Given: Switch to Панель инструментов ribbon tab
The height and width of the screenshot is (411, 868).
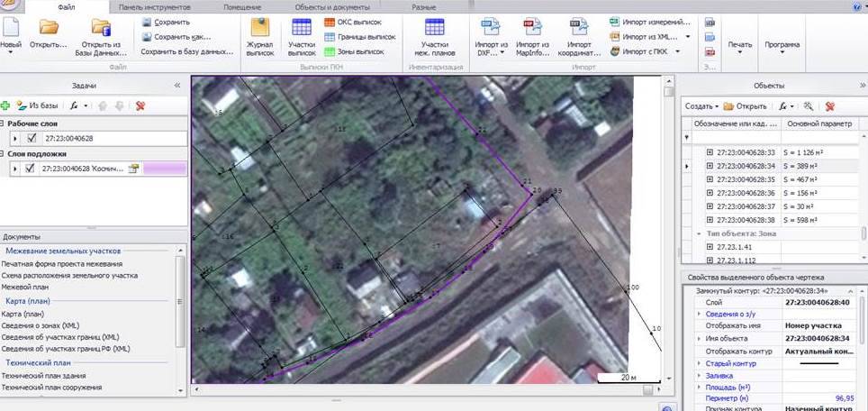Looking at the screenshot, I should click(153, 6).
